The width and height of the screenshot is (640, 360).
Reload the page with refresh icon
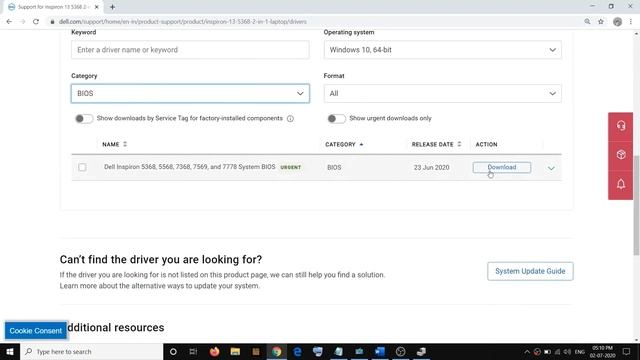[36, 22]
